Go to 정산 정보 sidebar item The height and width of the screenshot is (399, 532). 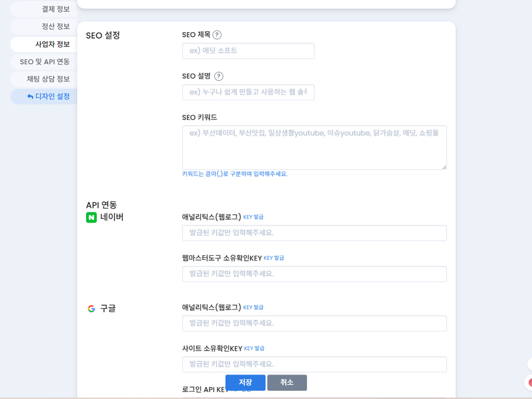click(55, 27)
